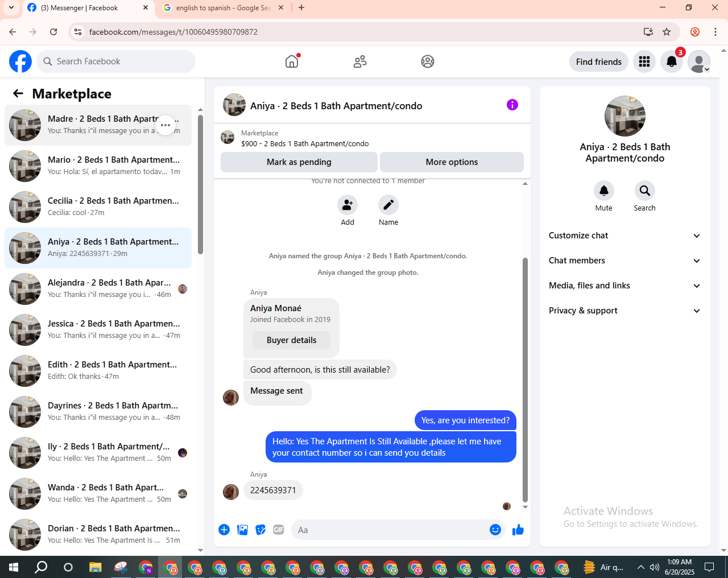Screen dimensions: 728x578
Task: Click the browser address bar URL
Action: [x=173, y=32]
